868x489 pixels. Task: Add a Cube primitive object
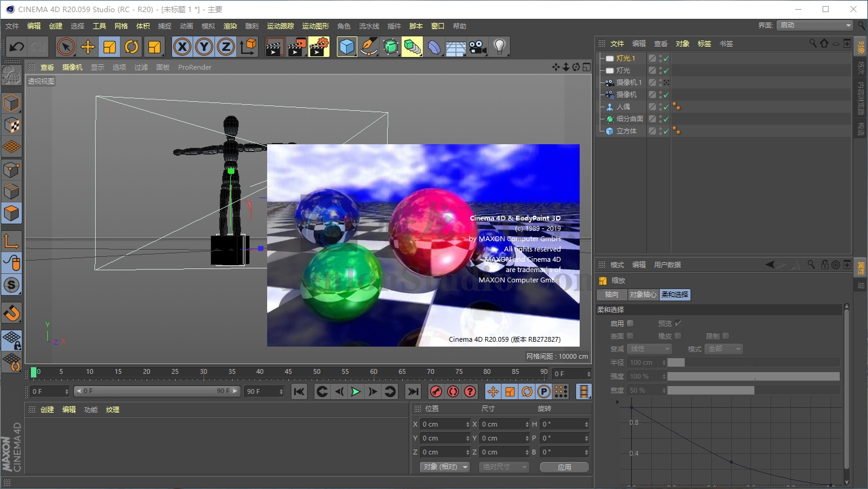pyautogui.click(x=347, y=47)
